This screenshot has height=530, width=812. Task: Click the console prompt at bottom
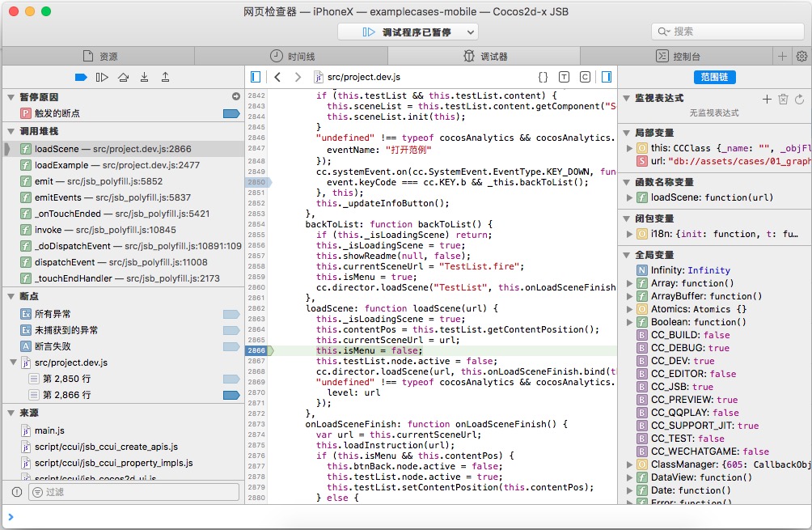[406, 516]
